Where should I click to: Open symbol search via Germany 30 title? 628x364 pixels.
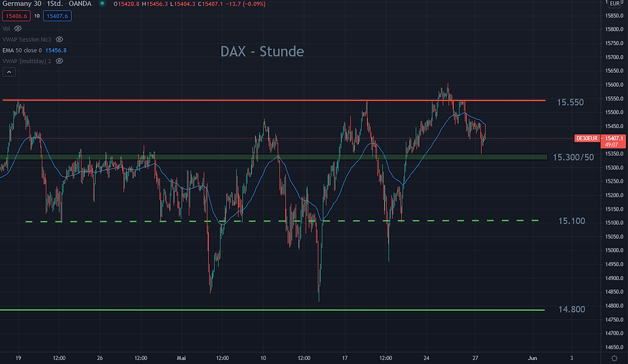22,4
